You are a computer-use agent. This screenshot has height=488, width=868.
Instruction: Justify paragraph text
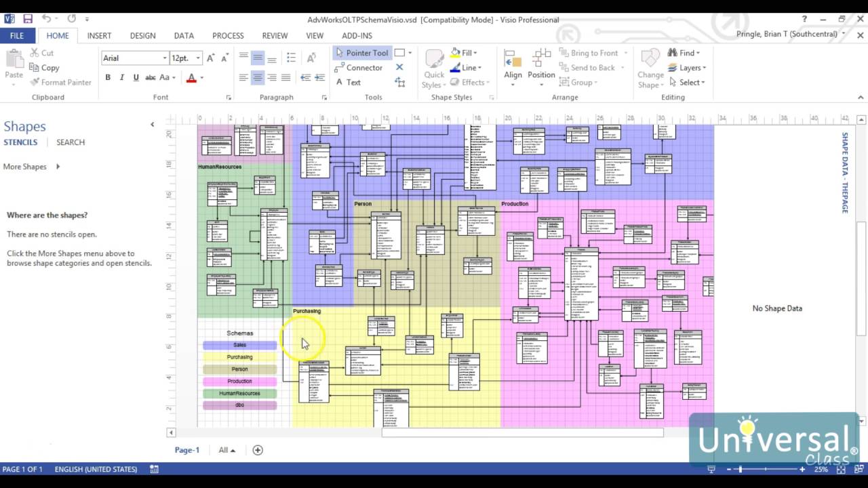pos(286,78)
